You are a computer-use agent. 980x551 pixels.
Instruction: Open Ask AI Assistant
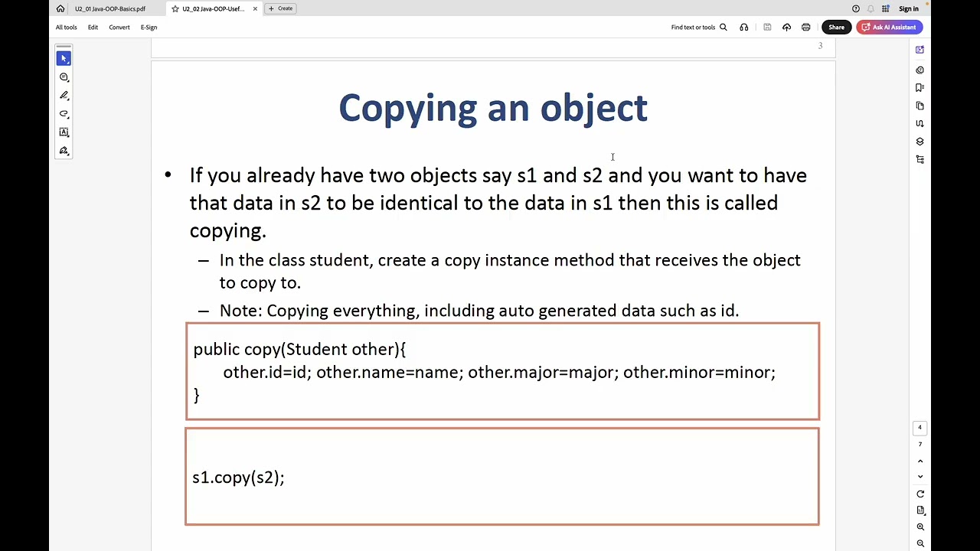(889, 28)
